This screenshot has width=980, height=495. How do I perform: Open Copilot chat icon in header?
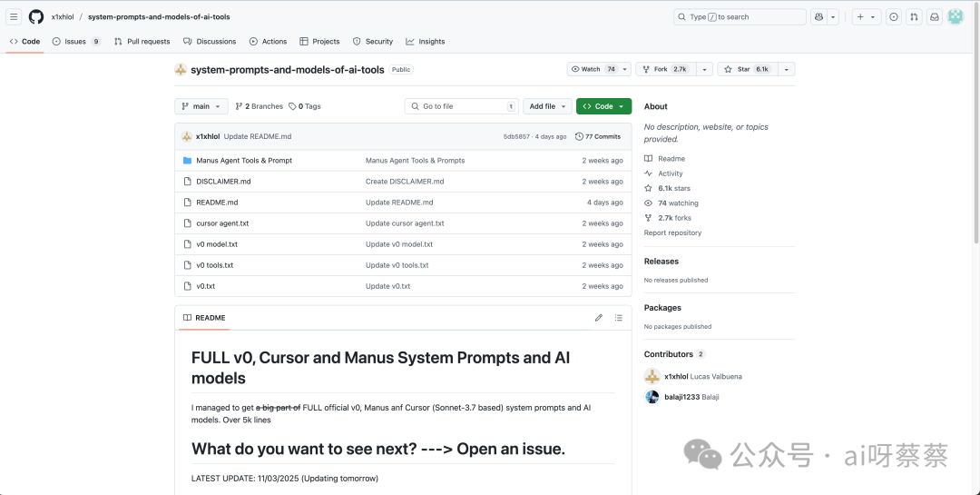818,17
